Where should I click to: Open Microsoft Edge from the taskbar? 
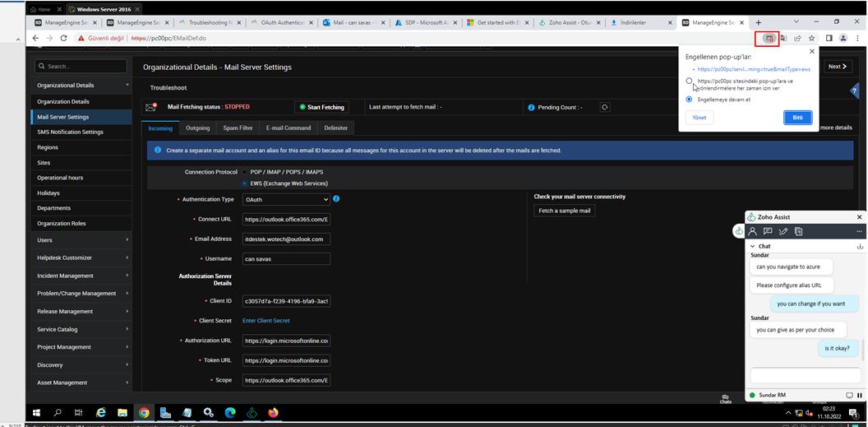click(x=230, y=412)
